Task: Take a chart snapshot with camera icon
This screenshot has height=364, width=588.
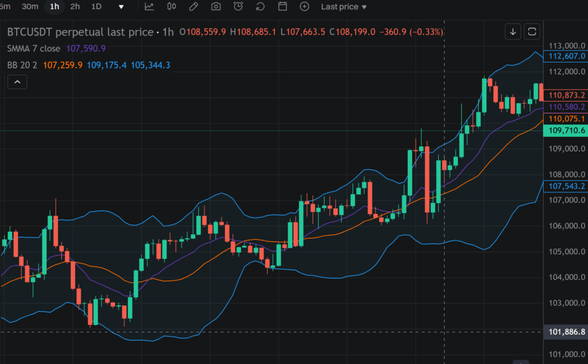Action: pos(216,7)
